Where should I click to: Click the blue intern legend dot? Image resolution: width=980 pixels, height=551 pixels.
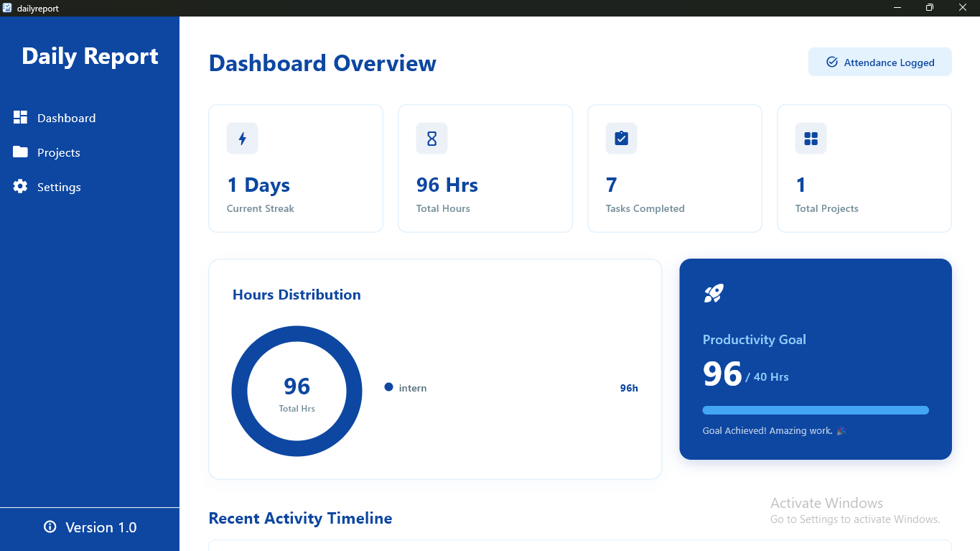[x=388, y=387]
